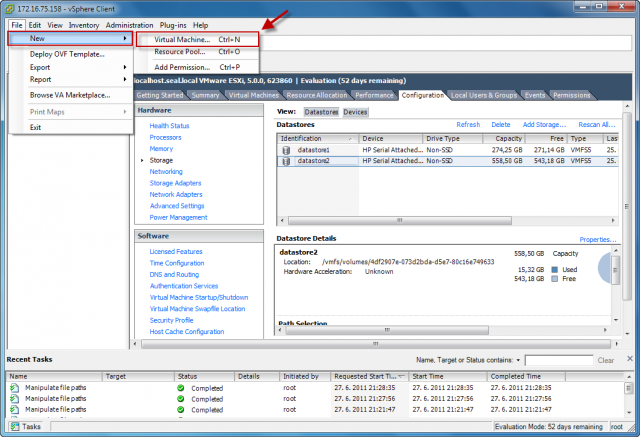Viewport: 640px width, 437px height.
Task: Select Virtual Machine... from New submenu
Action: click(x=198, y=40)
